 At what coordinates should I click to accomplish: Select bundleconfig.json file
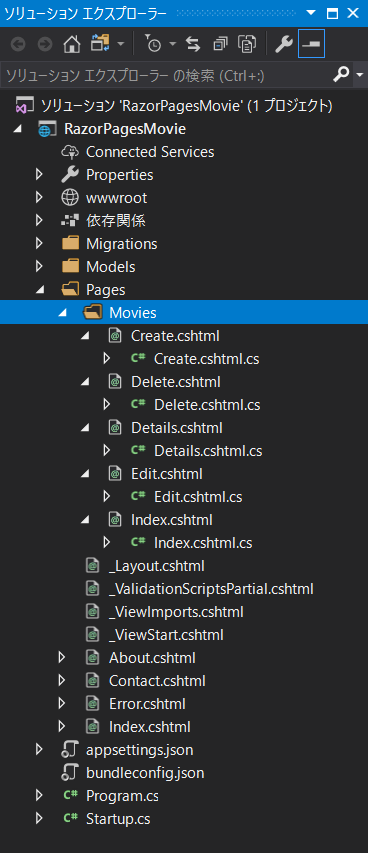tap(145, 772)
